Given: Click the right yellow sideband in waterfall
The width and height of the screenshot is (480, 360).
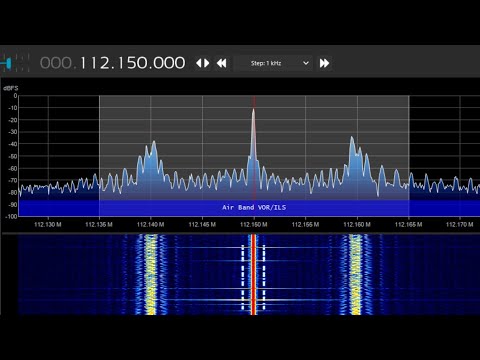Looking at the screenshot, I should click(x=355, y=274).
